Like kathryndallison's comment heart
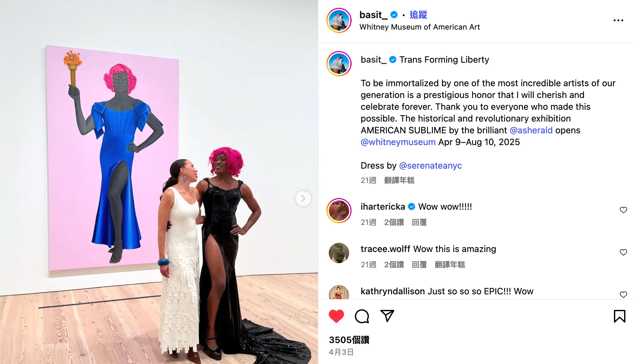The width and height of the screenshot is (634, 364). click(x=623, y=295)
